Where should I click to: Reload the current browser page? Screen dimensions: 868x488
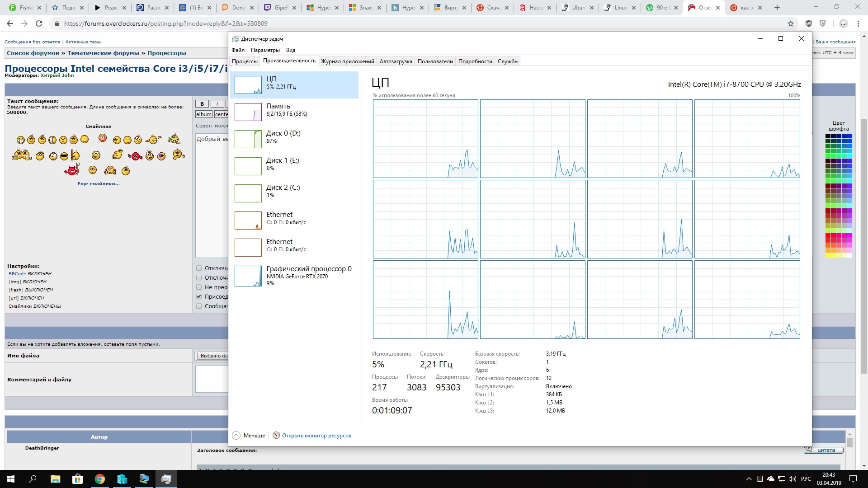[x=39, y=23]
